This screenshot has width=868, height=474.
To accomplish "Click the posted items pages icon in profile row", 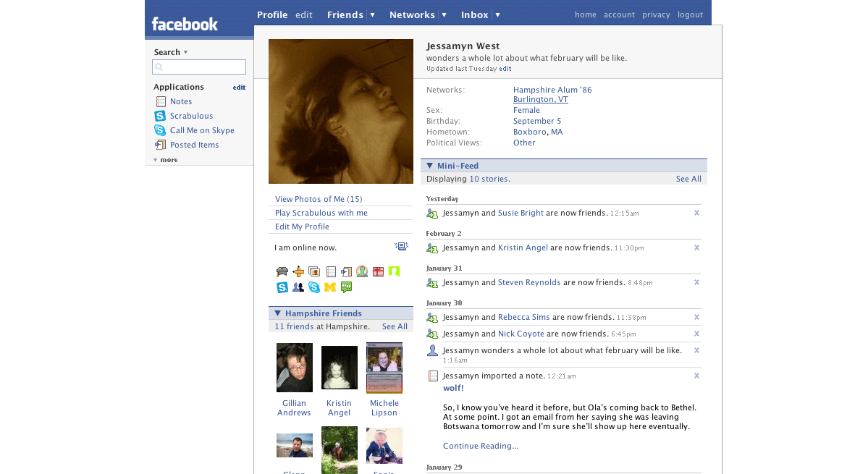I will point(347,271).
